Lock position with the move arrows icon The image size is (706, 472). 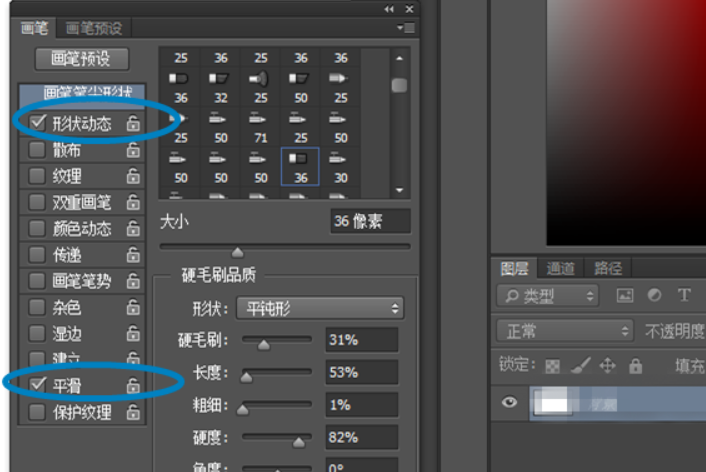[607, 365]
